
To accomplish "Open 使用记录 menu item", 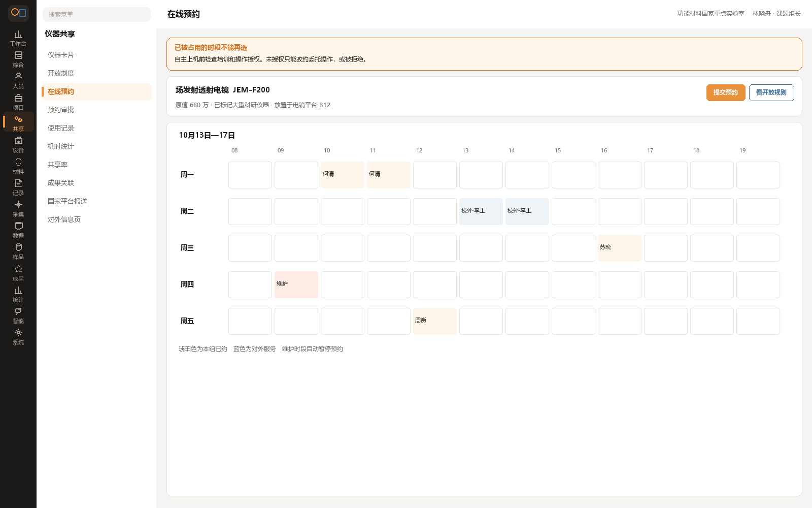I will point(96,128).
